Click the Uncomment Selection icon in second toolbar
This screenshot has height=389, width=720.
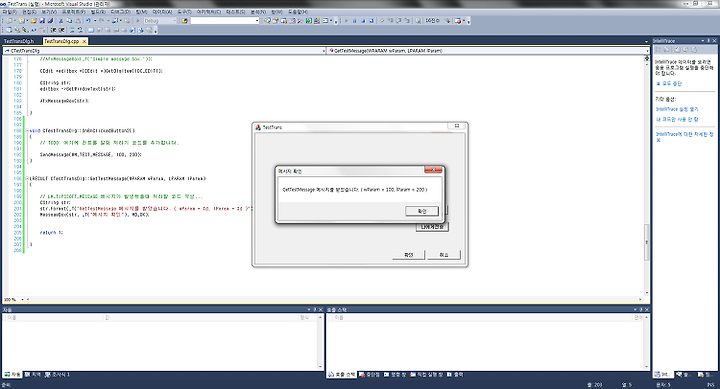pyautogui.click(x=80, y=30)
